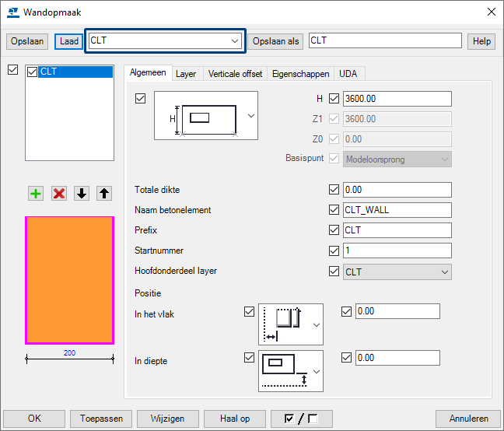This screenshot has width=504, height=431.
Task: Move layer up with the up arrow icon
Action: coord(104,194)
